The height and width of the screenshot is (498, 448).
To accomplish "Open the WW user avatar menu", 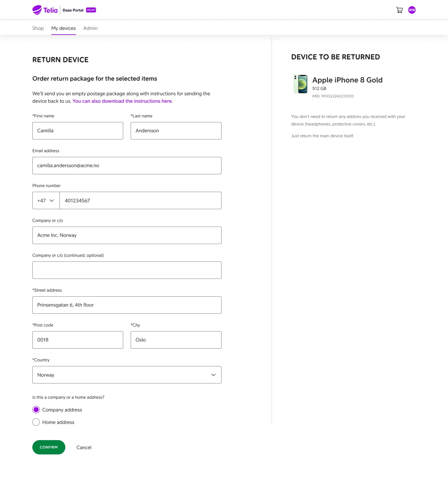I will 412,10.
